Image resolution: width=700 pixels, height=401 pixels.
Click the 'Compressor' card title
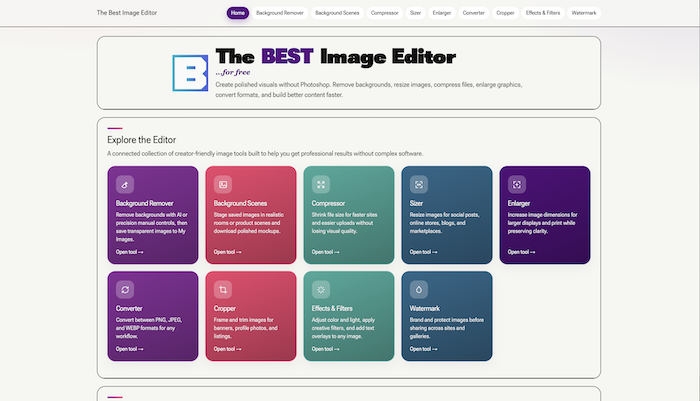[x=328, y=203]
